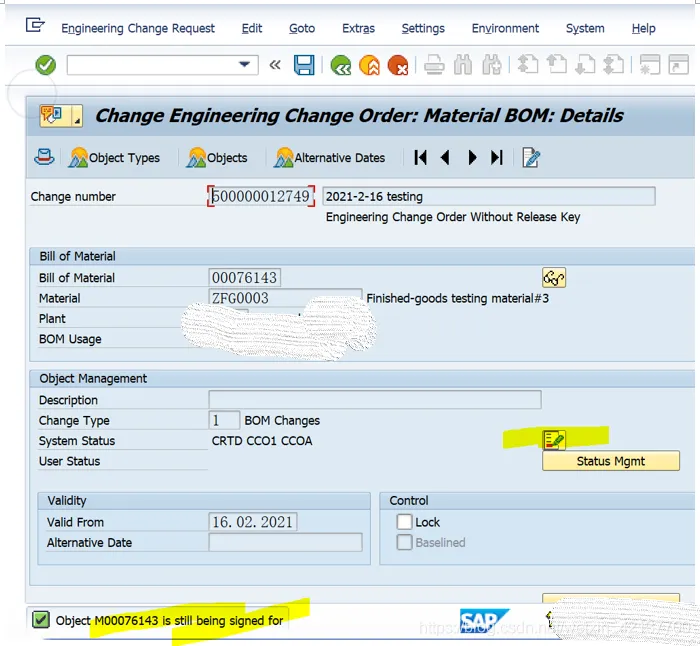
Task: Click the Alternative Dates button
Action: click(x=329, y=158)
